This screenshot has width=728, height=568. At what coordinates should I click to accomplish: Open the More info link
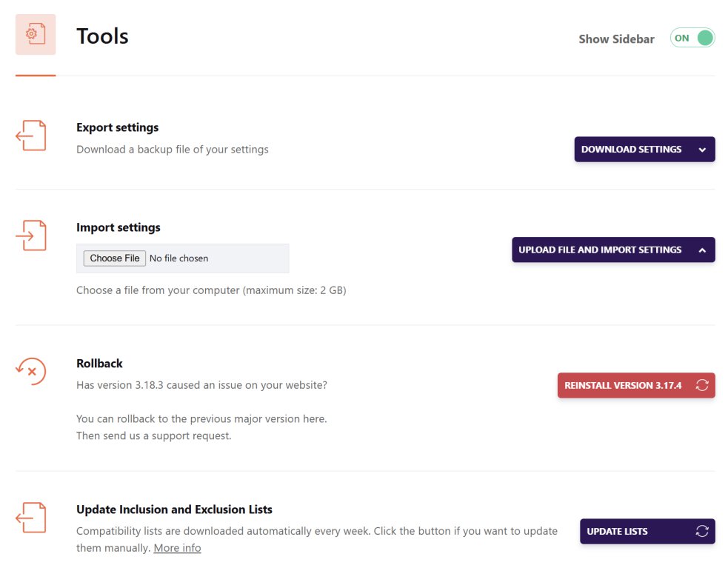coord(177,548)
